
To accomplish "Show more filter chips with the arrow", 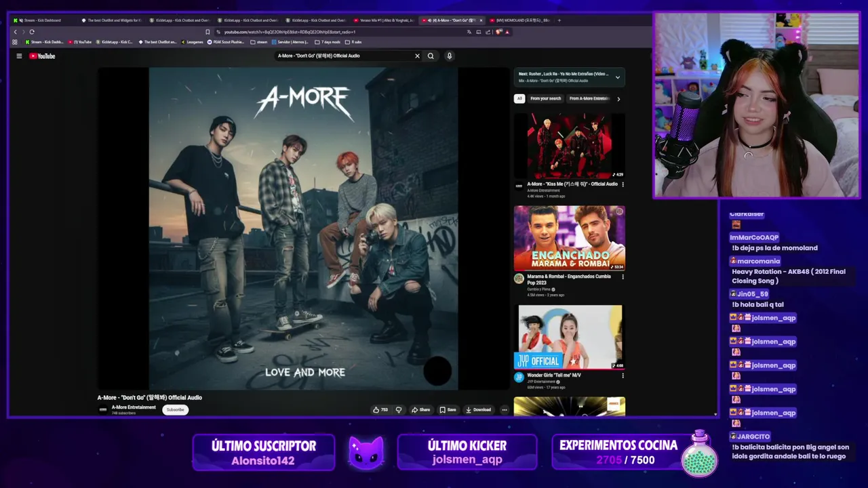I will click(x=618, y=99).
